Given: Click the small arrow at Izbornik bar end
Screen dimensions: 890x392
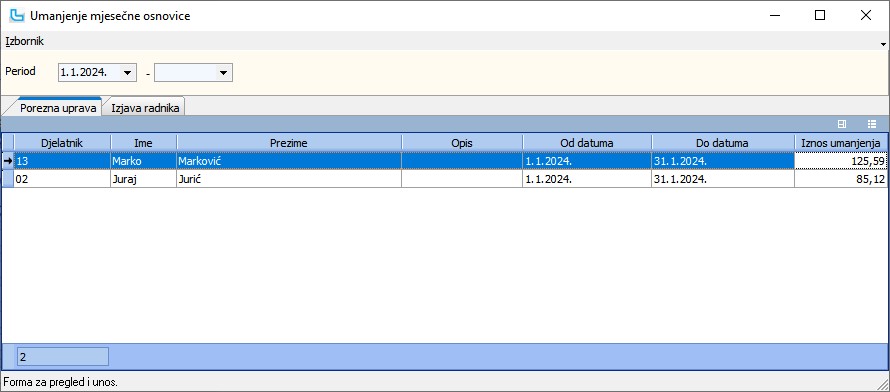Looking at the screenshot, I should (x=883, y=44).
